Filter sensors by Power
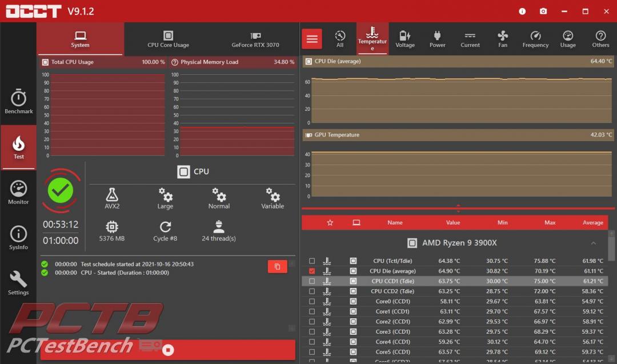This screenshot has width=617, height=364. 437,39
